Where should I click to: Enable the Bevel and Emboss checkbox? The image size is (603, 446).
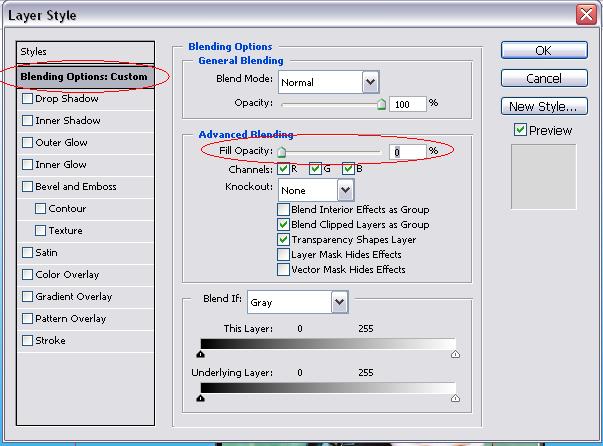click(x=27, y=186)
